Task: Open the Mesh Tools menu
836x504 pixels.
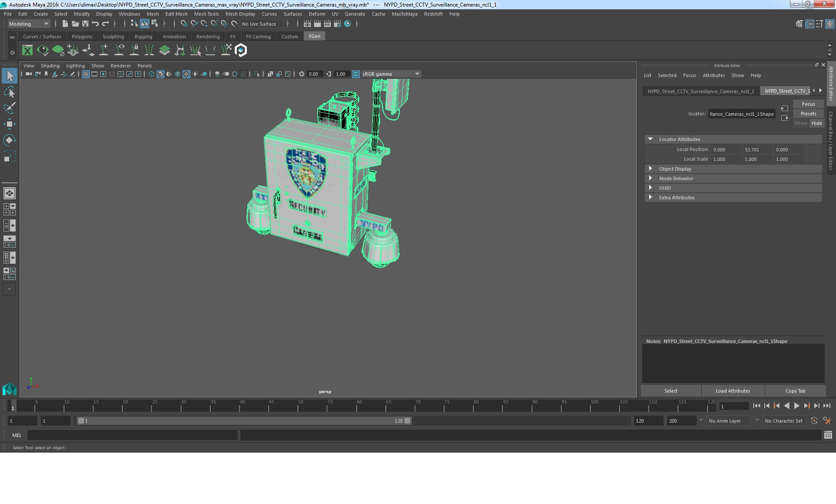Action: tap(206, 14)
